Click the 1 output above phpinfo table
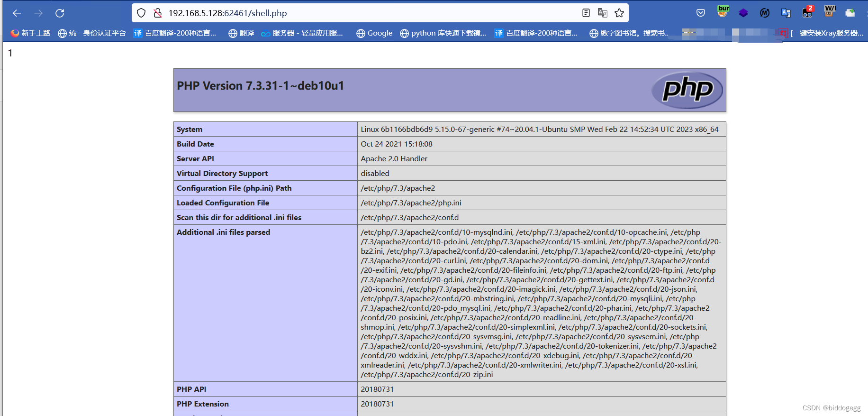The image size is (868, 416). pyautogui.click(x=10, y=53)
